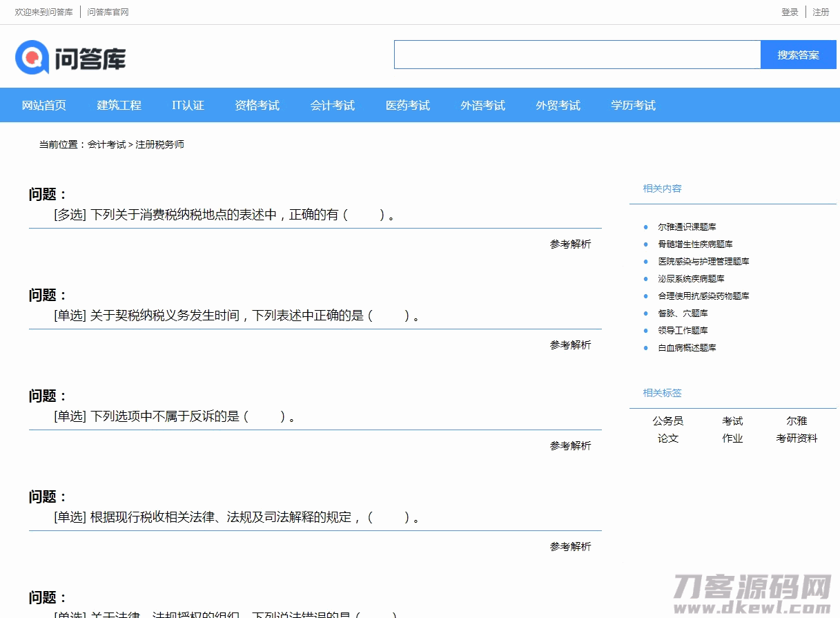Open 问答库官网 link at top
The height and width of the screenshot is (618, 840).
108,12
